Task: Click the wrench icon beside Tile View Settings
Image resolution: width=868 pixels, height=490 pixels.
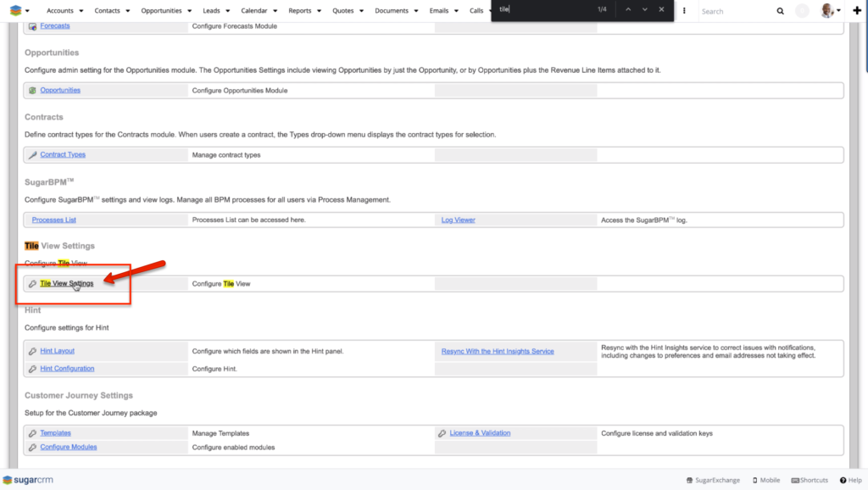Action: (33, 283)
